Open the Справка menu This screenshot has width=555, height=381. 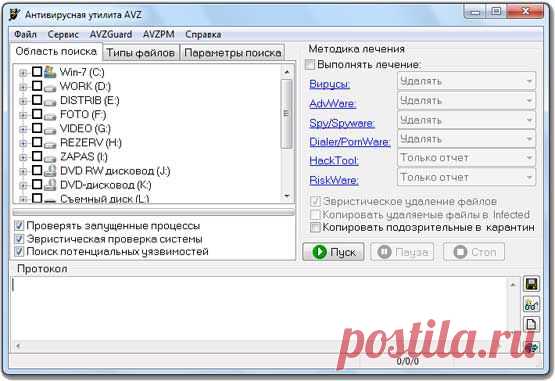pyautogui.click(x=203, y=34)
